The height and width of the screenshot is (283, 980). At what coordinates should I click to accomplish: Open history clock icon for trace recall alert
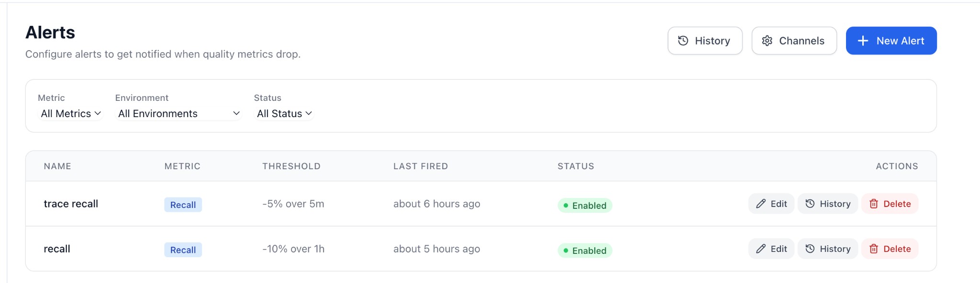point(810,204)
